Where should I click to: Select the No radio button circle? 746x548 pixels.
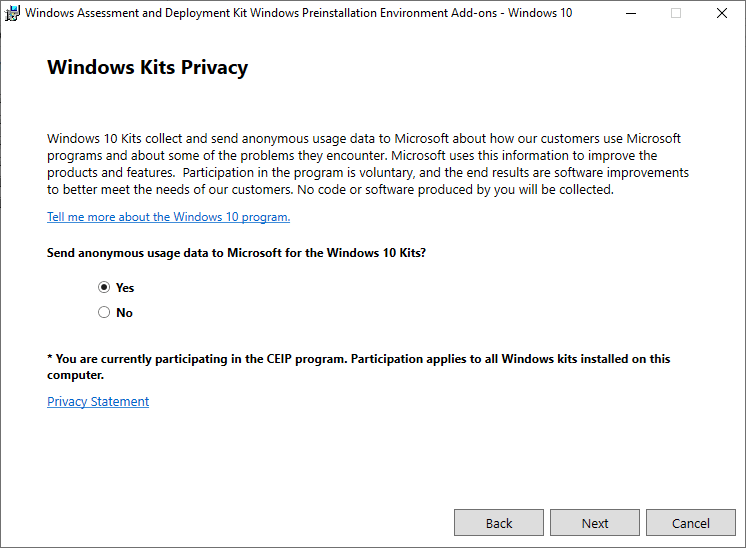[104, 313]
